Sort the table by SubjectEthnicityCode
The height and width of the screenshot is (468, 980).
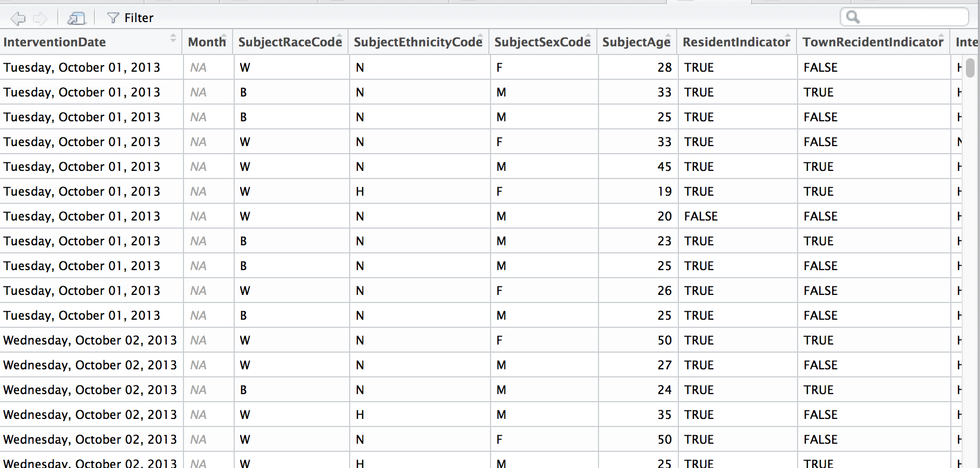pyautogui.click(x=418, y=42)
